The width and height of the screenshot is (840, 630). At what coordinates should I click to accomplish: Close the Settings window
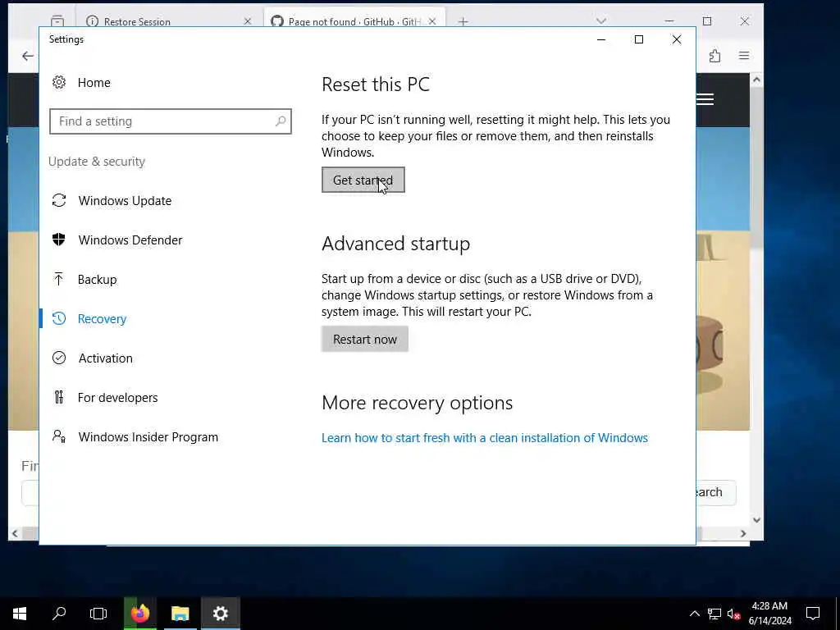[677, 39]
